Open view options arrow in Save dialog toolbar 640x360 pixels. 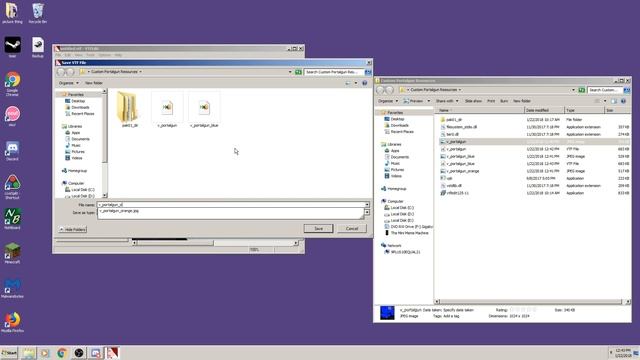[x=356, y=83]
